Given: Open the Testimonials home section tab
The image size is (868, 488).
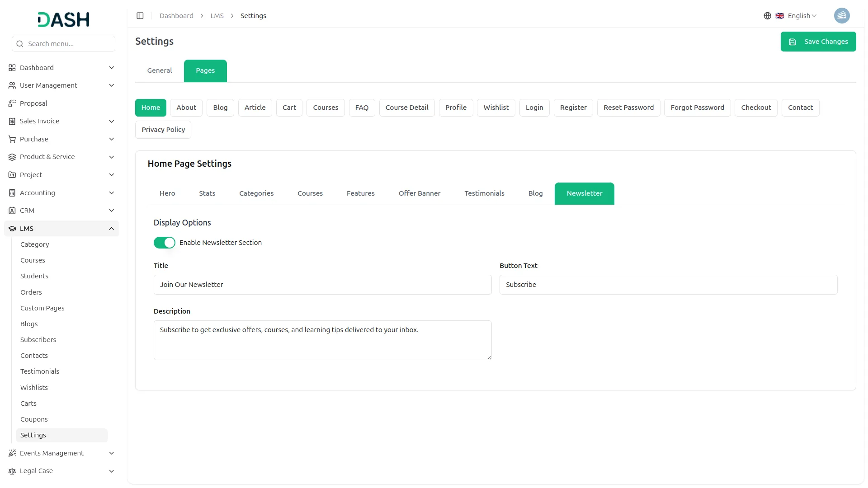Looking at the screenshot, I should (x=484, y=193).
